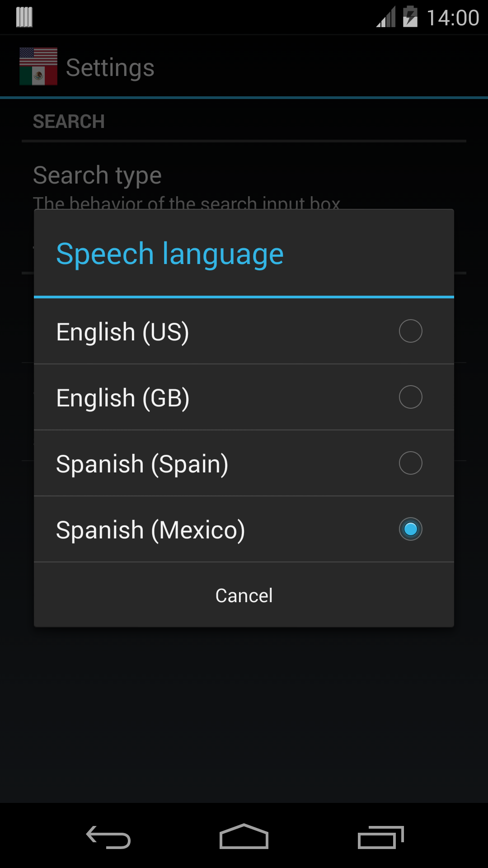
Task: Tap the barcode notification icon in status bar
Action: pyautogui.click(x=24, y=17)
